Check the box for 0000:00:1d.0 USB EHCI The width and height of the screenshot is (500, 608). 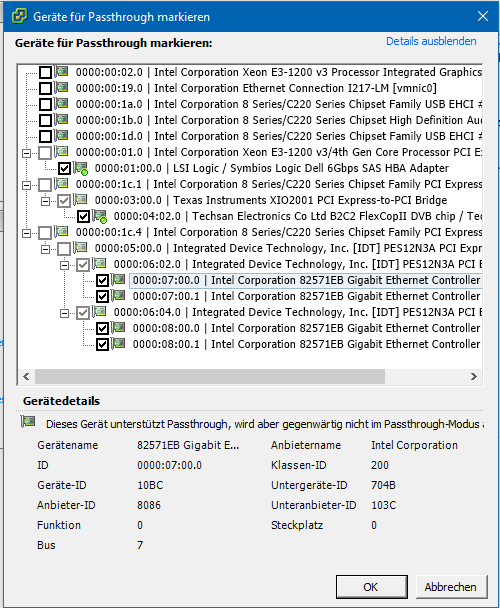tap(45, 136)
